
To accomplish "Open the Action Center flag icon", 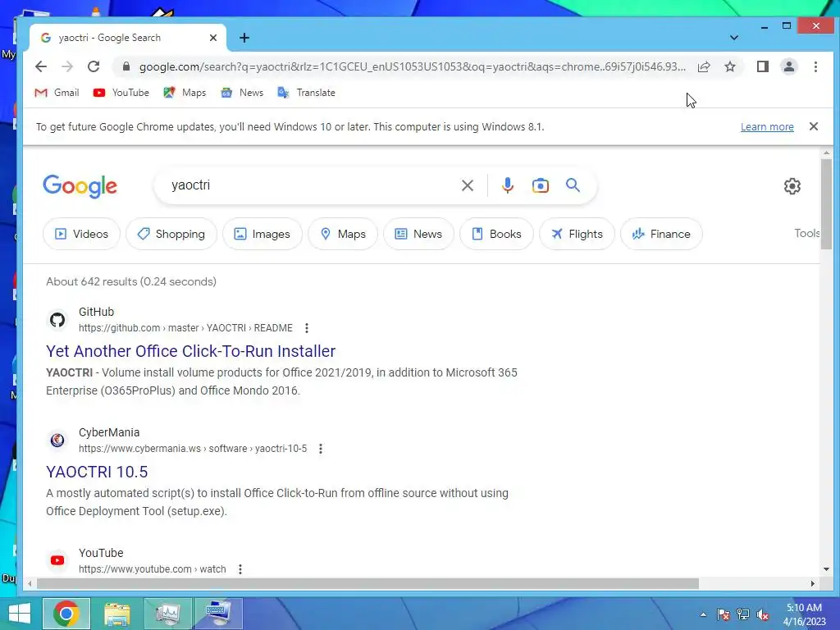I will [x=724, y=614].
